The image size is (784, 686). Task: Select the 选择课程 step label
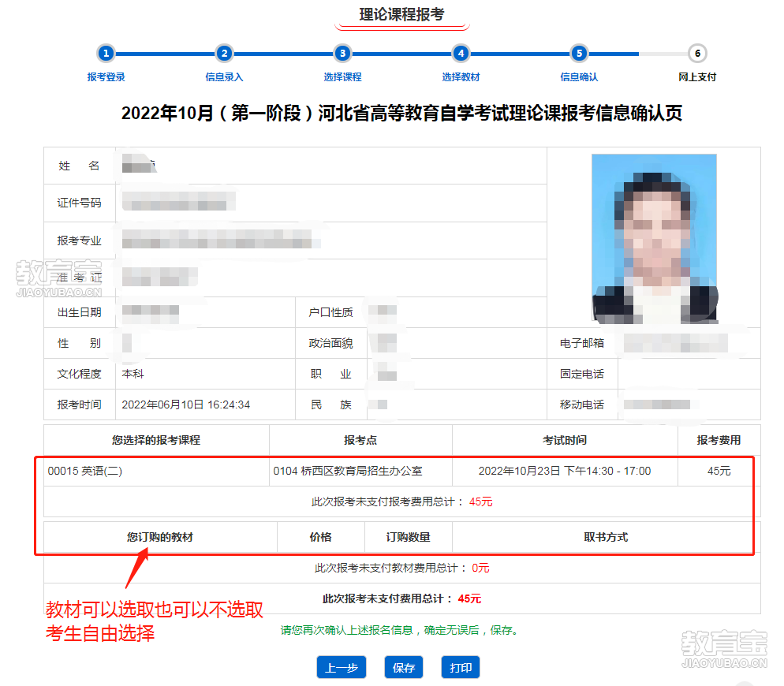click(x=342, y=77)
